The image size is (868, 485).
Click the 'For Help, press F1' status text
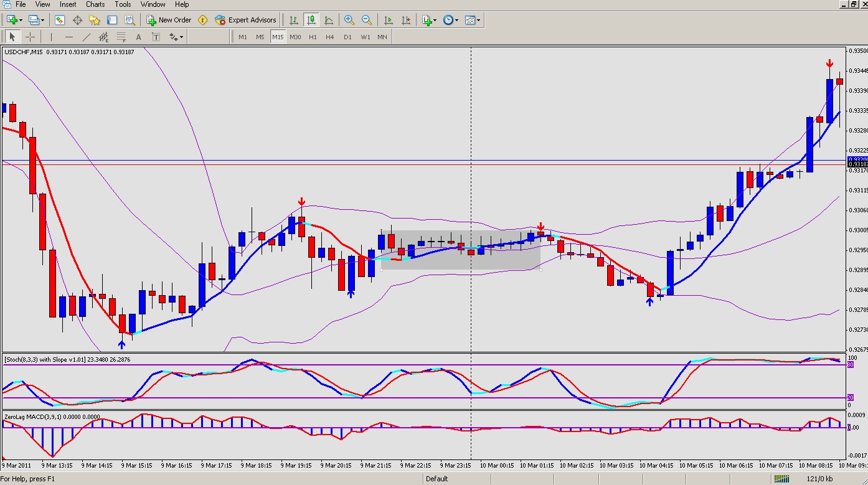pyautogui.click(x=28, y=479)
